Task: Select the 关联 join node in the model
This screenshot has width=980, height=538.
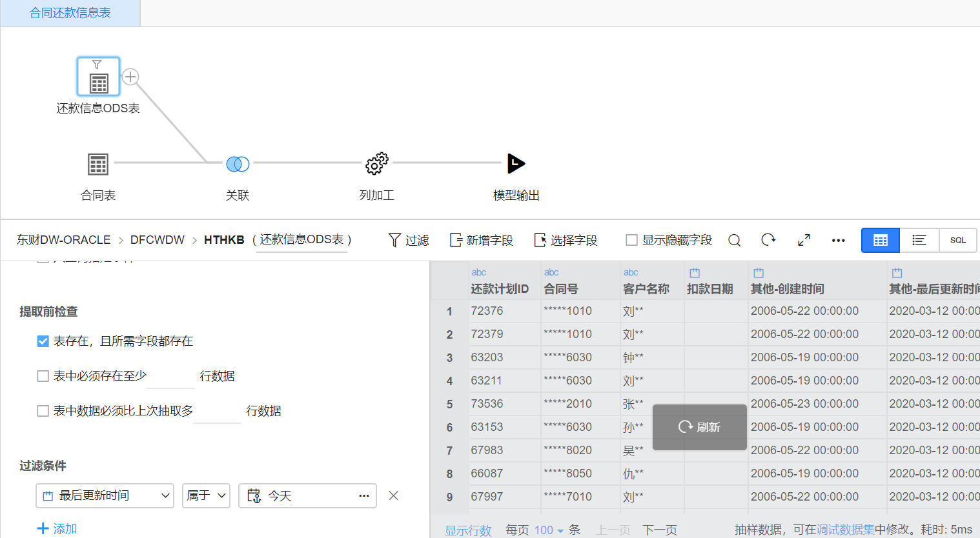Action: point(238,164)
